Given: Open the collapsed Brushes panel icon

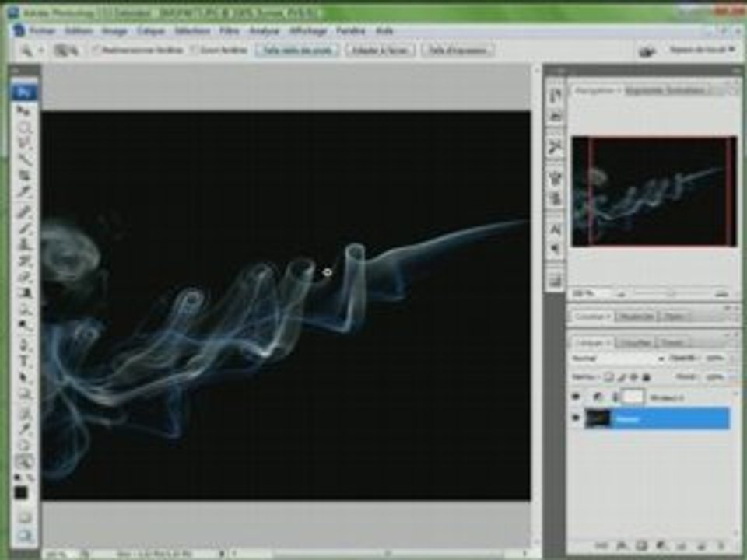Looking at the screenshot, I should pyautogui.click(x=555, y=179).
